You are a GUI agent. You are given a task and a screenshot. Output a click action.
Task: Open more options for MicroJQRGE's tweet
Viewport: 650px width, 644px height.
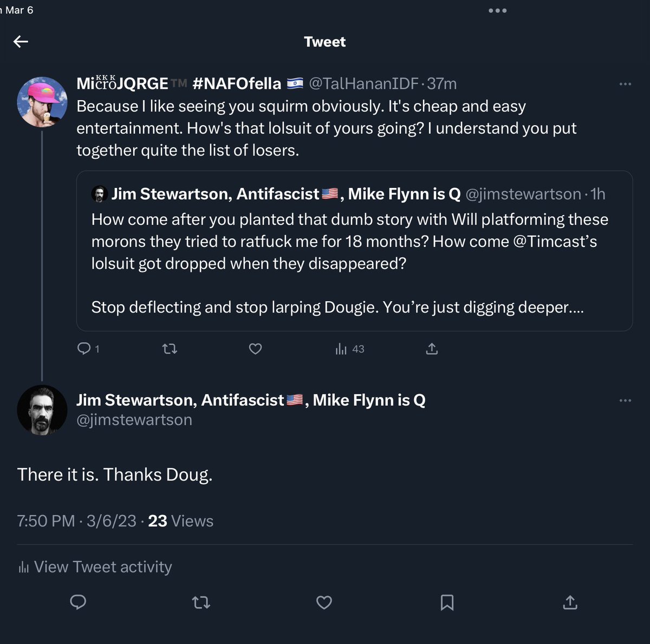625,84
